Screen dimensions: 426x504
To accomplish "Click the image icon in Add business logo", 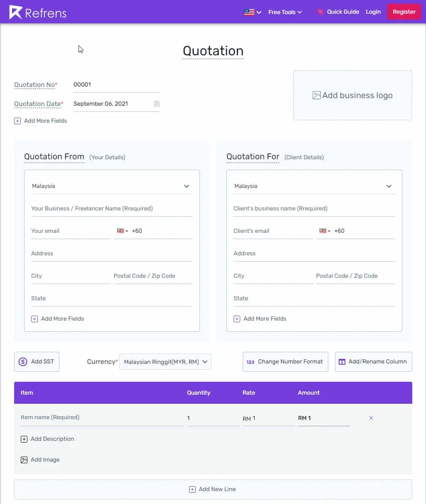I will pyautogui.click(x=317, y=95).
